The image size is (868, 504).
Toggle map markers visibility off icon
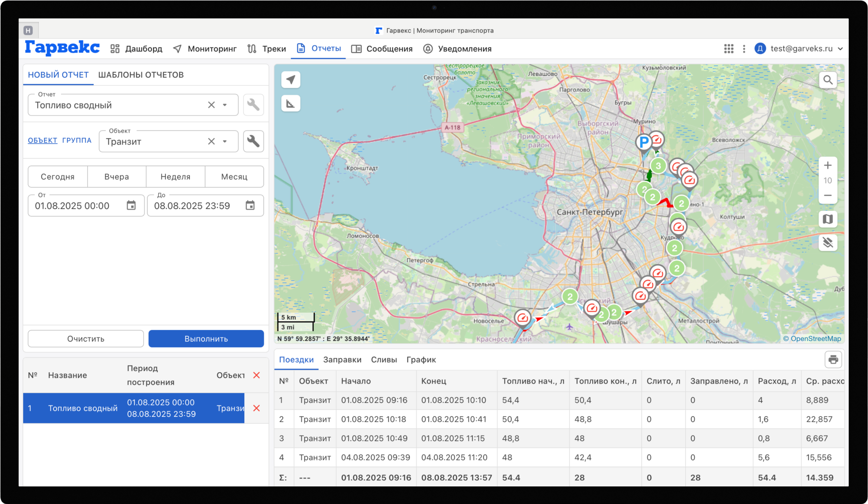click(828, 243)
